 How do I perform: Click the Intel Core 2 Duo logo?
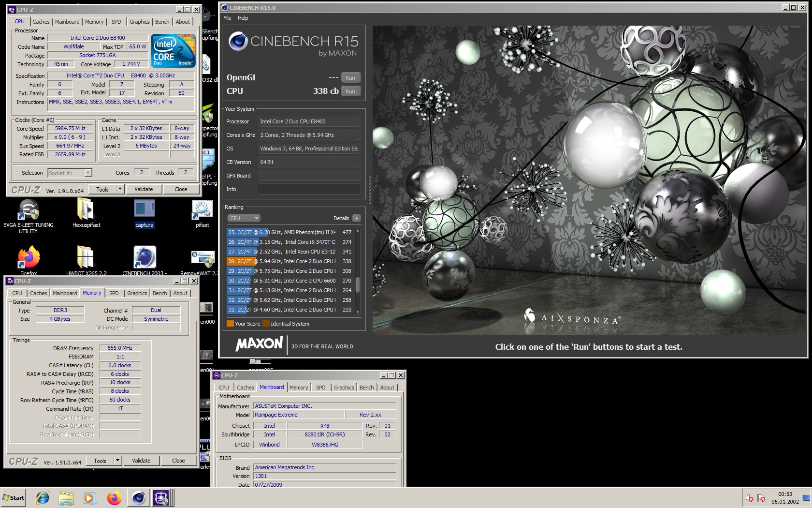pos(173,50)
